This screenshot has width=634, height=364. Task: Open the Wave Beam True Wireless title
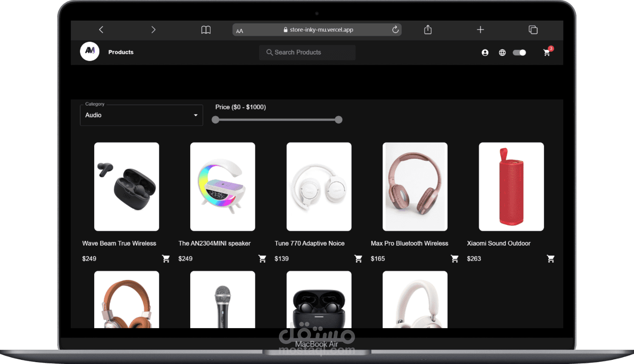pos(119,243)
